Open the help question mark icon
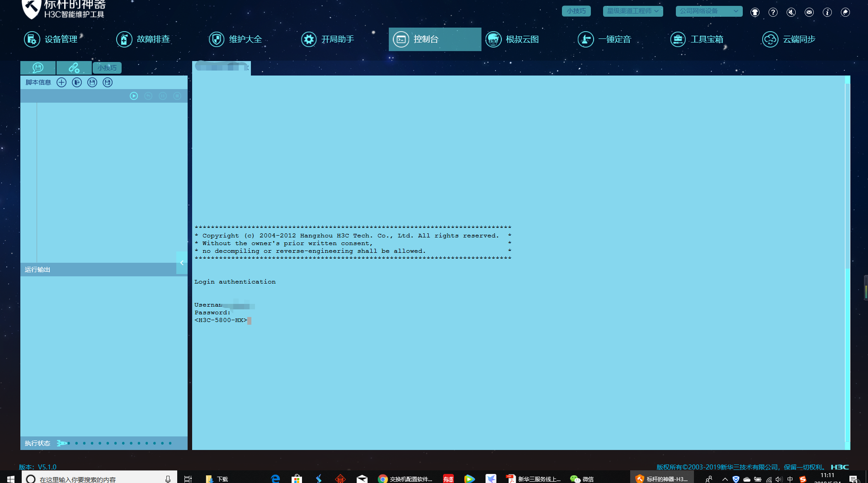 click(773, 12)
